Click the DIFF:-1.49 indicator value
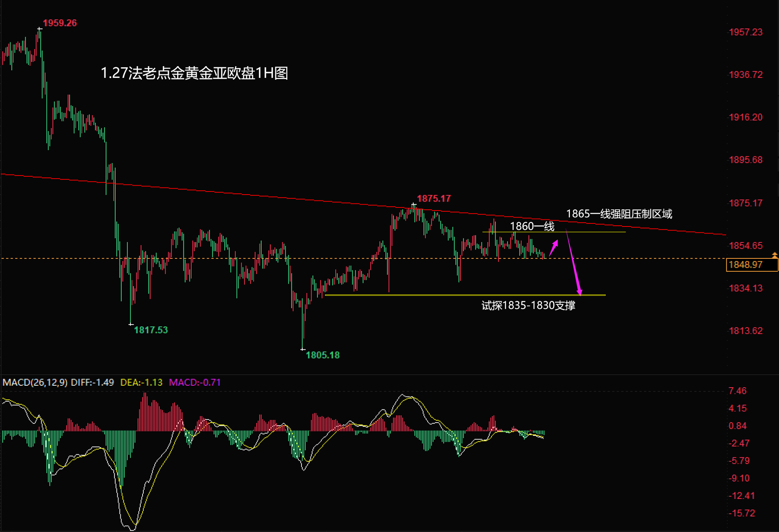This screenshot has width=779, height=532. pos(92,383)
